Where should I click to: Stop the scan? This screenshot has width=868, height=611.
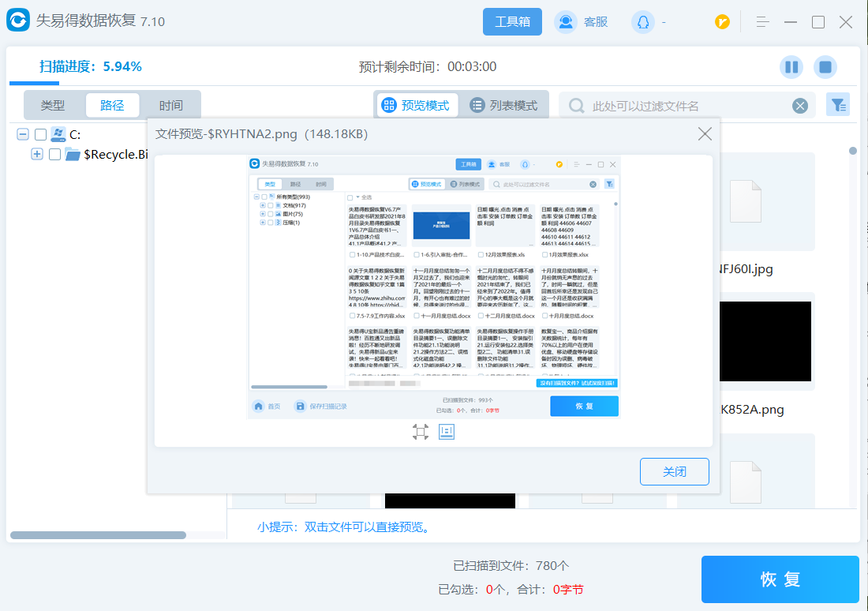tap(825, 67)
